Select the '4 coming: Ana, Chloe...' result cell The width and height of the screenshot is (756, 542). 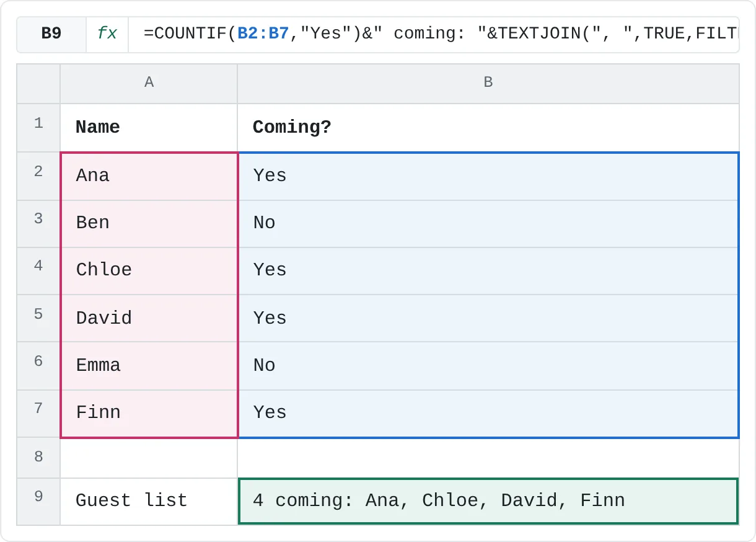click(x=488, y=501)
